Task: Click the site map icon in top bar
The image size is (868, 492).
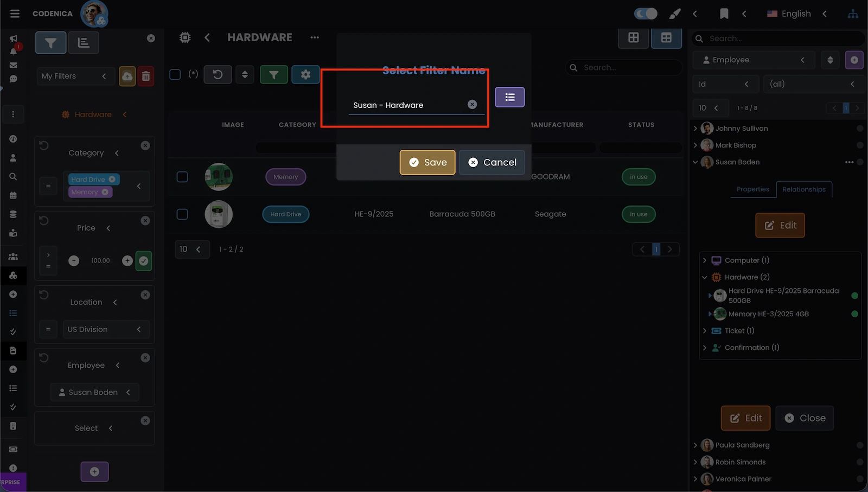Action: [853, 14]
